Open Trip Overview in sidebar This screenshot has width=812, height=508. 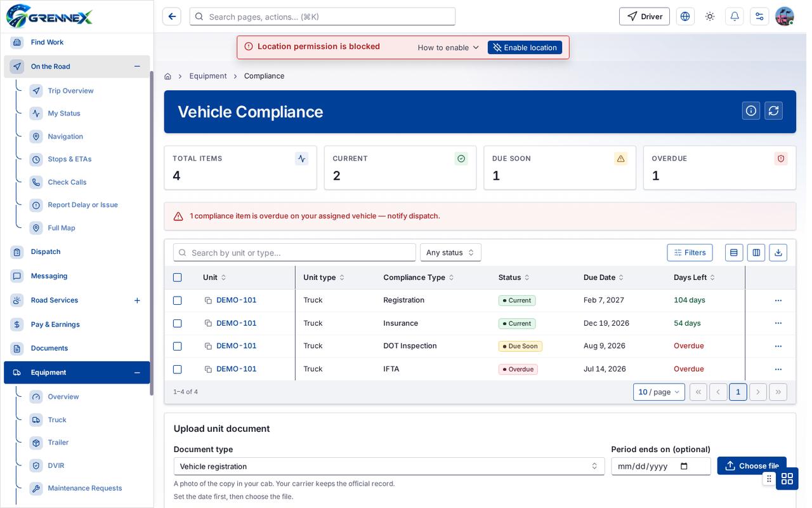pyautogui.click(x=70, y=91)
